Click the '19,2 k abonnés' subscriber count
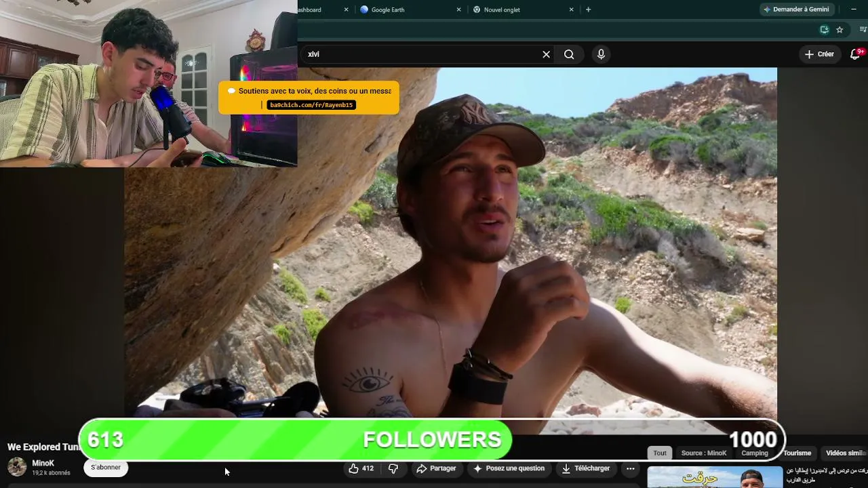The height and width of the screenshot is (488, 868). (51, 473)
